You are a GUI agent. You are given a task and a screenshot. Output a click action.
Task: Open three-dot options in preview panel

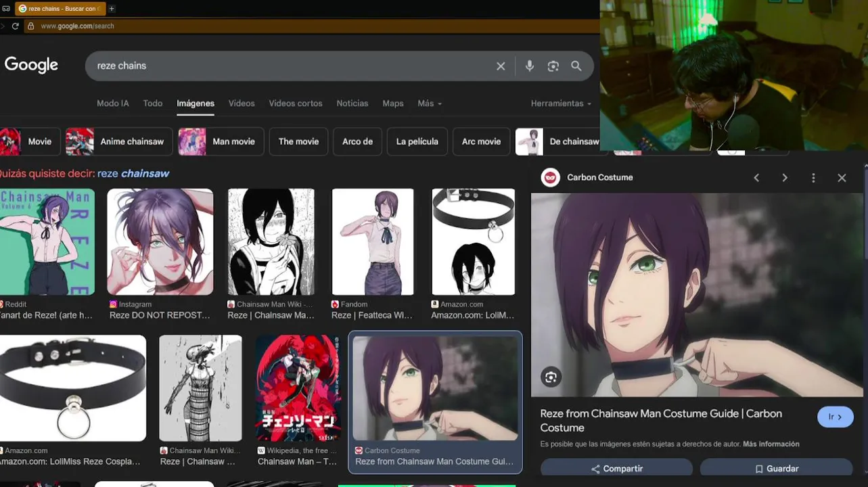[x=813, y=178]
